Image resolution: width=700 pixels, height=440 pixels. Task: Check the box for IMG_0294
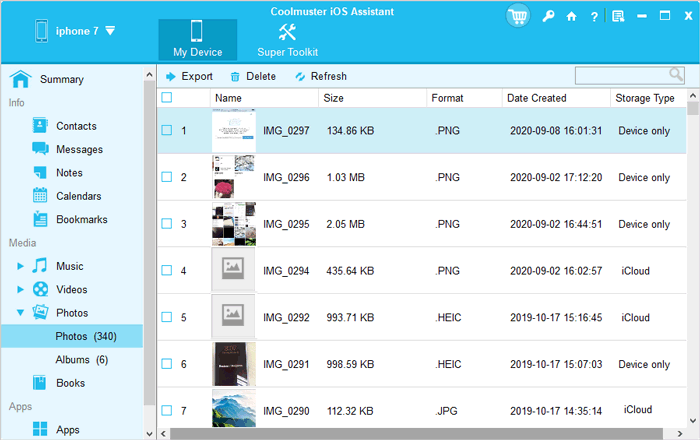(x=167, y=270)
